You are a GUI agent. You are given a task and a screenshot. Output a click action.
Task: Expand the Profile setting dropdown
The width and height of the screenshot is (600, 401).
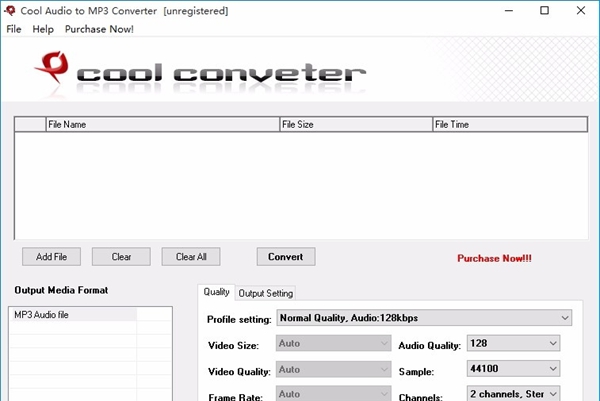click(x=424, y=318)
